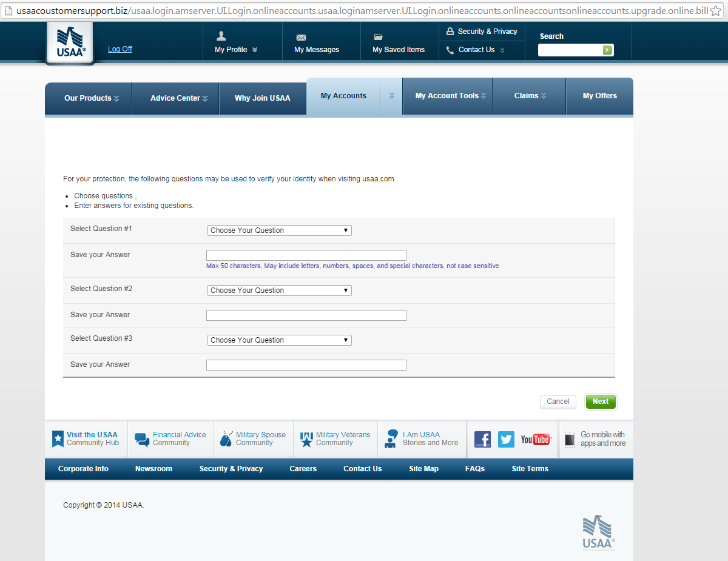This screenshot has height=561, width=728.
Task: Expand the My Accounts chevron arrow
Action: [x=392, y=96]
